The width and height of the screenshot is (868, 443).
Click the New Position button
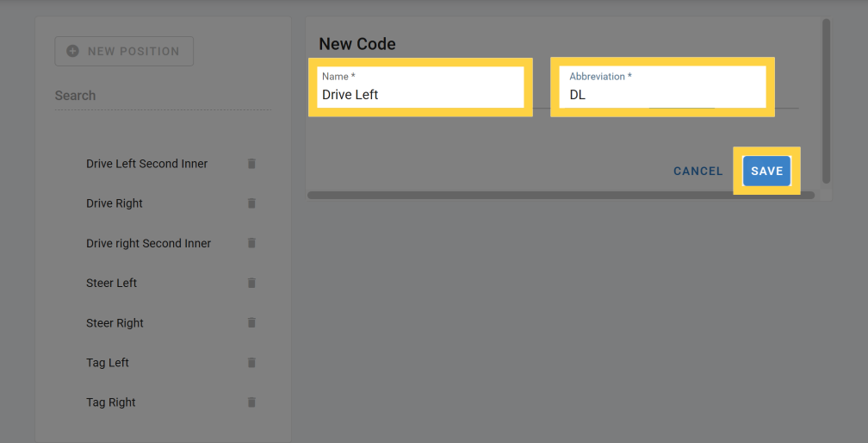[124, 52]
